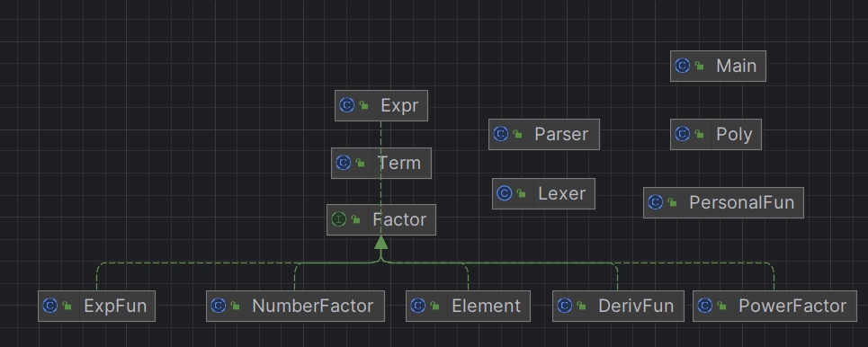868x347 pixels.
Task: Select the Term class node
Action: click(381, 164)
